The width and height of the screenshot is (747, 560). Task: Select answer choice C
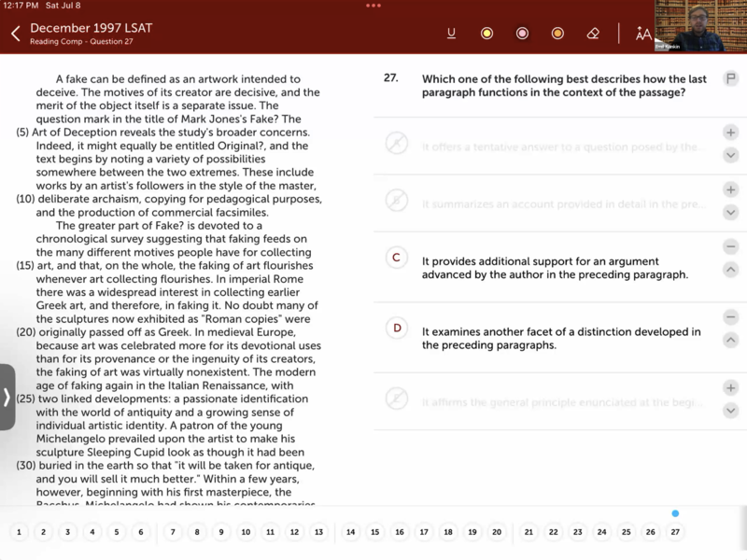tap(397, 258)
